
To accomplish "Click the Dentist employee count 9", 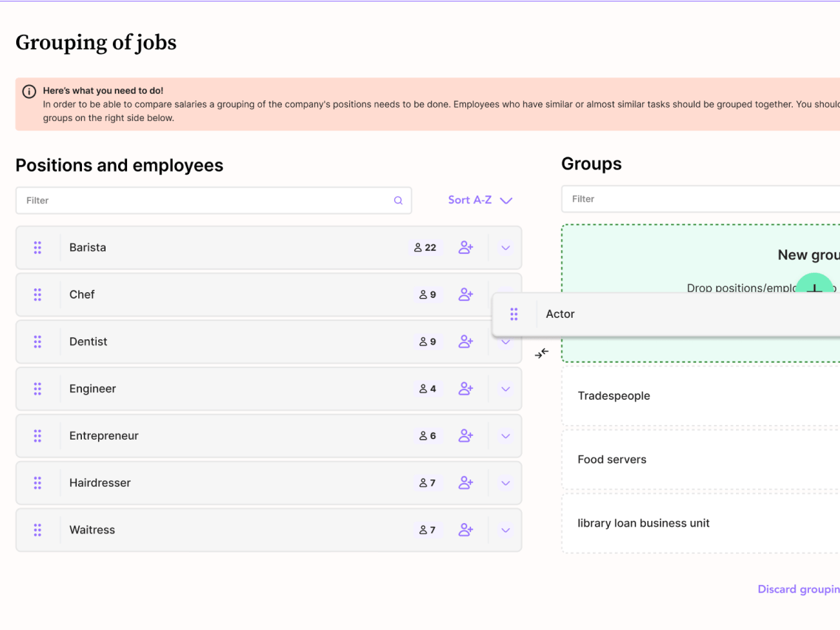I will [x=427, y=342].
